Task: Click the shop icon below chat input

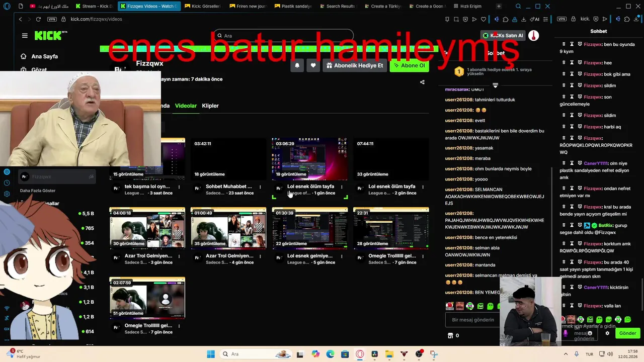Action: [x=450, y=335]
